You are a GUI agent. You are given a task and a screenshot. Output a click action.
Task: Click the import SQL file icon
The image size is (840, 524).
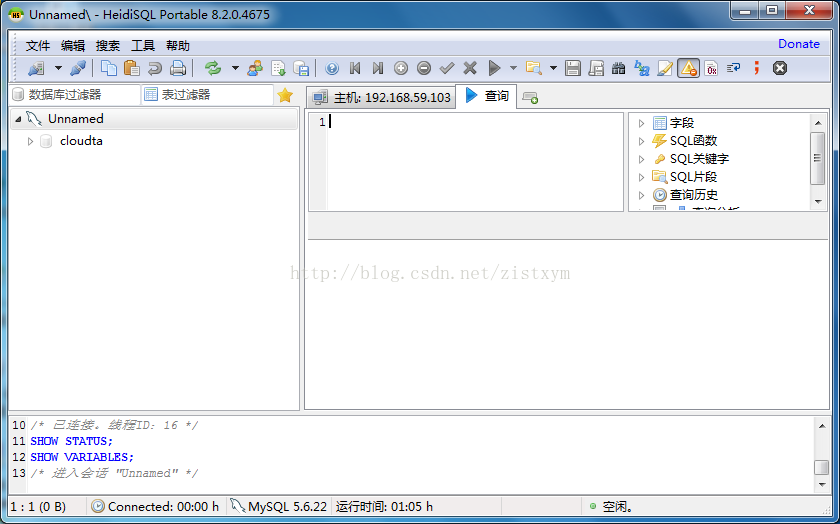[x=278, y=68]
